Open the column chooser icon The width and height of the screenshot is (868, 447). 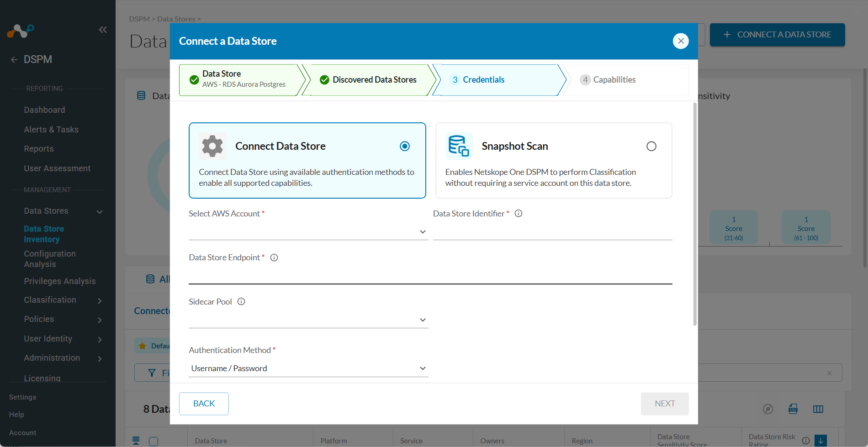[x=818, y=409]
